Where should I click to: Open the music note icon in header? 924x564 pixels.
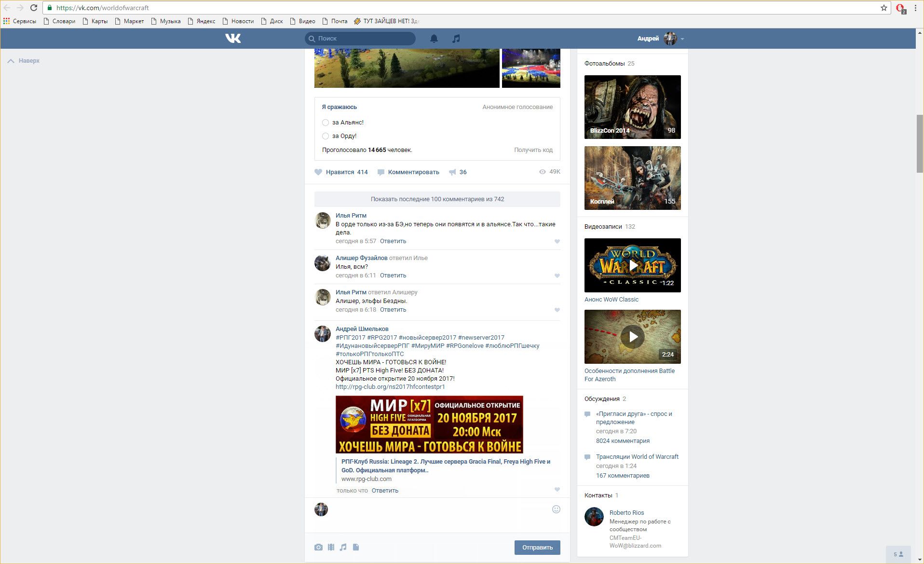click(x=456, y=39)
